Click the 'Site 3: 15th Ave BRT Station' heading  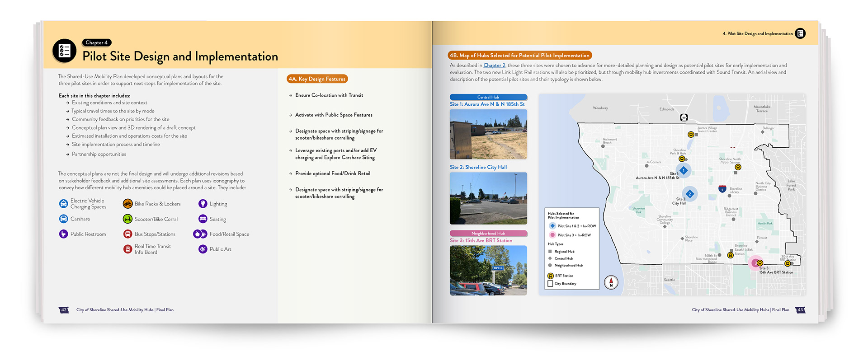[x=481, y=240]
